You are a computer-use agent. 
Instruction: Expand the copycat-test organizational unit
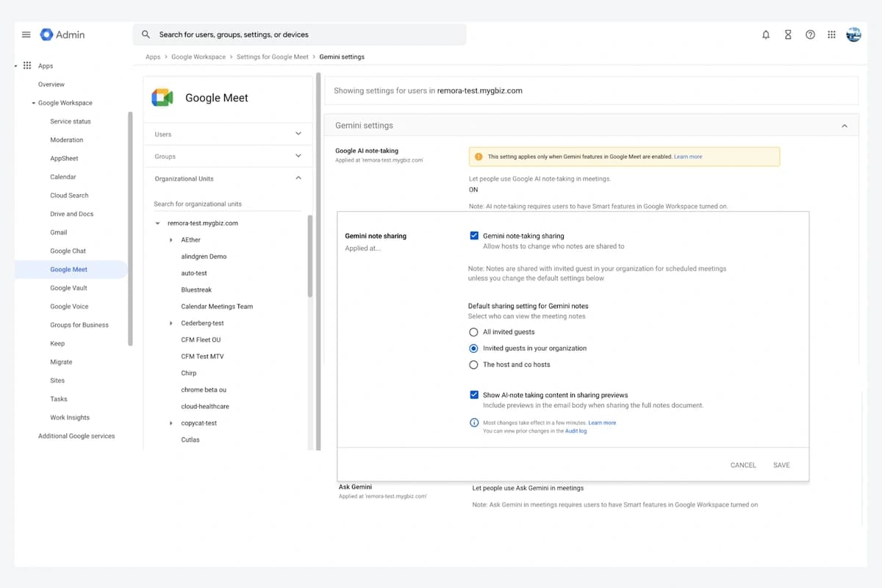coord(171,423)
